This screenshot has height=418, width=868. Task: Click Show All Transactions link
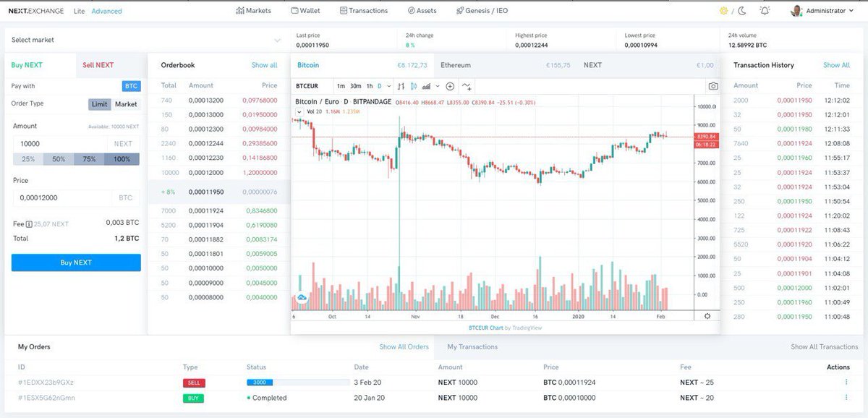click(825, 347)
